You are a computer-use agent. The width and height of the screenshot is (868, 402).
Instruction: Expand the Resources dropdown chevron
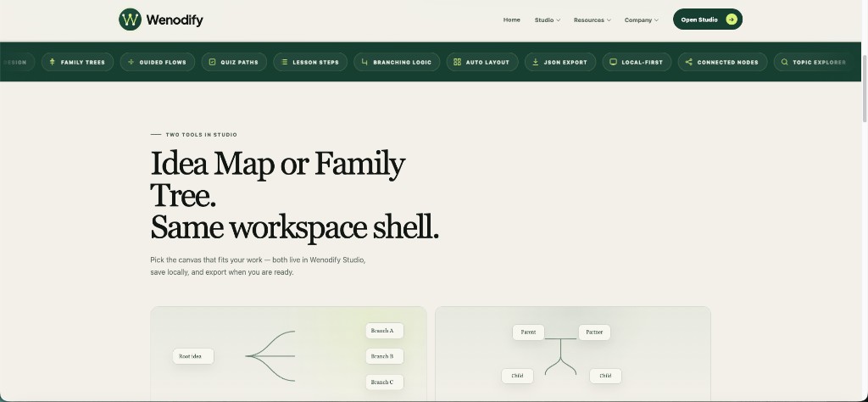(609, 20)
